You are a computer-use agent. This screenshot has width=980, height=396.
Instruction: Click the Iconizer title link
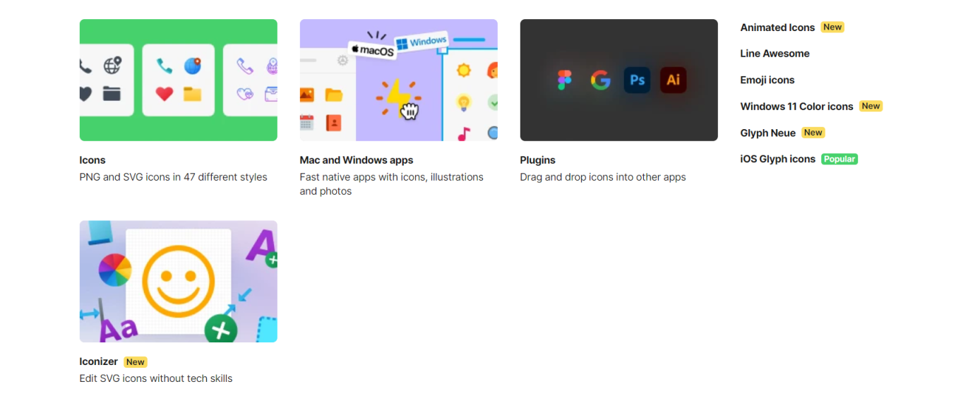(99, 361)
